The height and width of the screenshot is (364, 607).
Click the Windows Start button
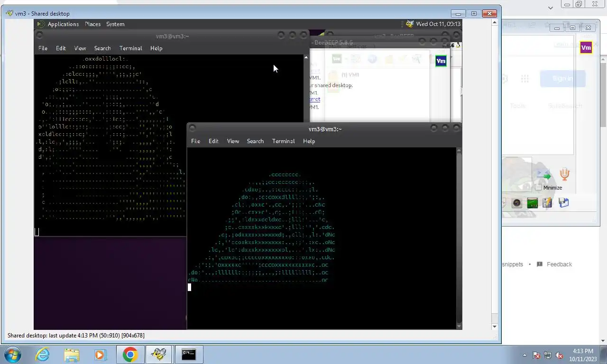tap(13, 355)
